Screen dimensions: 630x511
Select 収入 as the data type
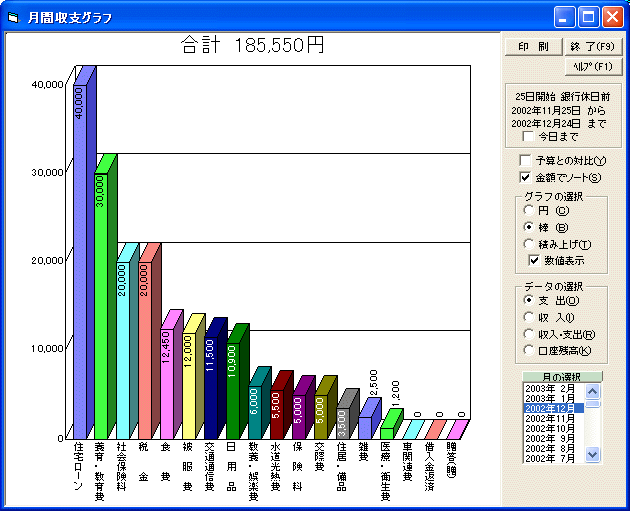coord(529,317)
